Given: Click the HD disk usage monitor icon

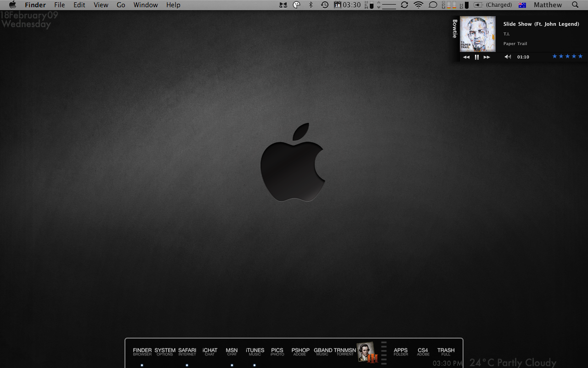Looking at the screenshot, I should click(464, 5).
